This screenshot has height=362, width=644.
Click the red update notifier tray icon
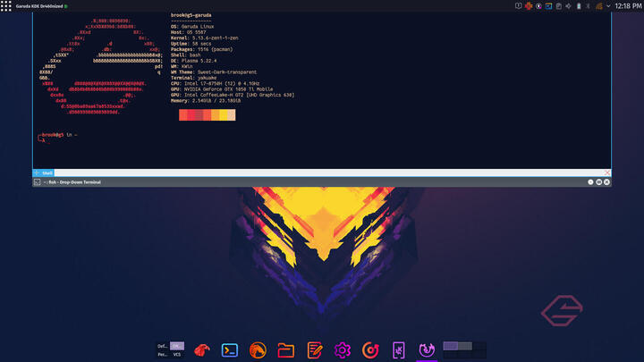pyautogui.click(x=529, y=6)
